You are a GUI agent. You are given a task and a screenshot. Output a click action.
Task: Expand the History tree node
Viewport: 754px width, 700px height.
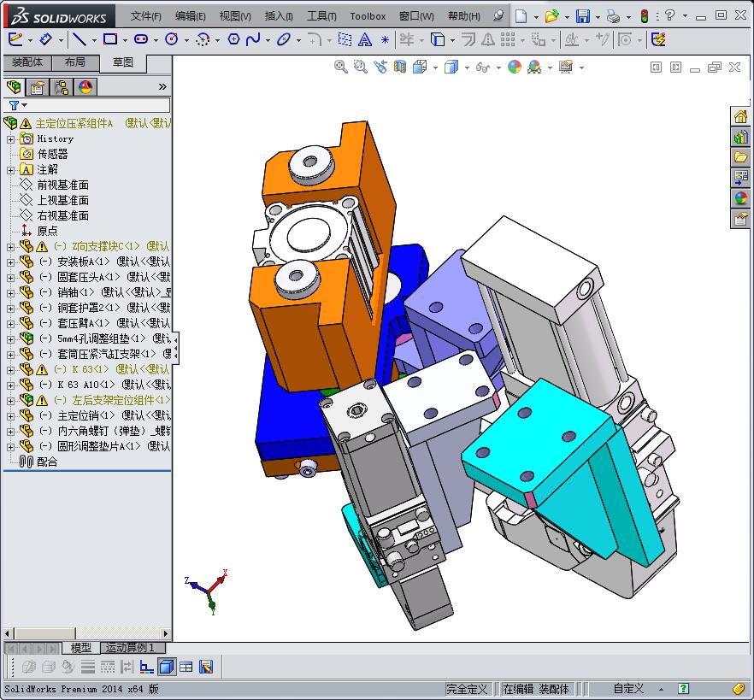[x=10, y=139]
